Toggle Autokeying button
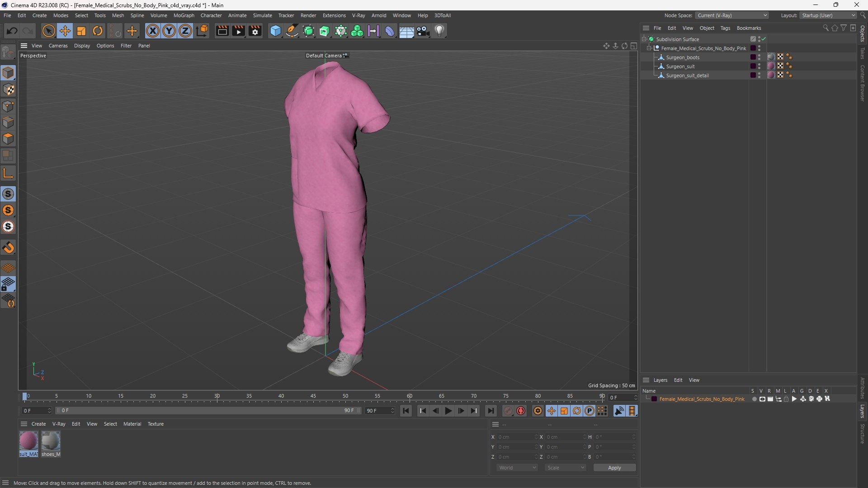The height and width of the screenshot is (488, 868). click(x=521, y=411)
